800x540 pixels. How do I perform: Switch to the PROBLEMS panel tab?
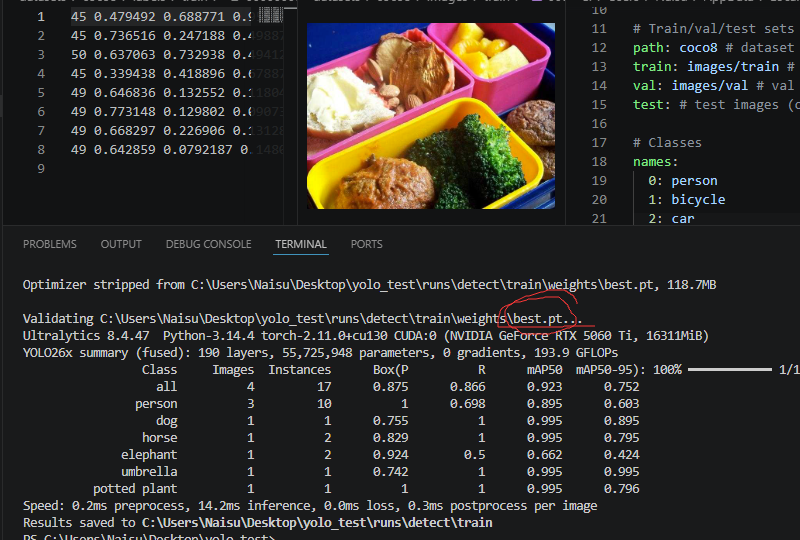click(49, 244)
